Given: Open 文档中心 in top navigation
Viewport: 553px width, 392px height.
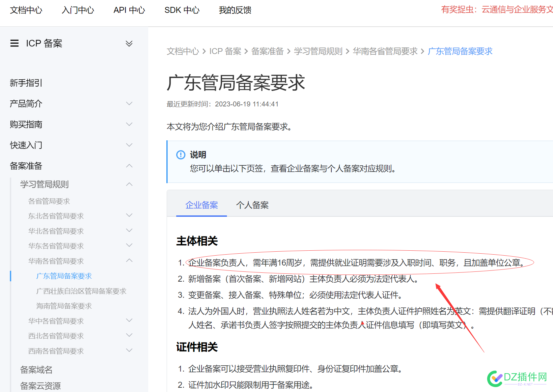Looking at the screenshot, I should coord(26,10).
